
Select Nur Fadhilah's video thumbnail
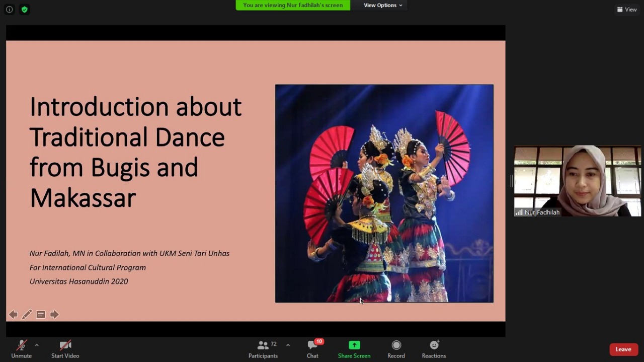577,181
